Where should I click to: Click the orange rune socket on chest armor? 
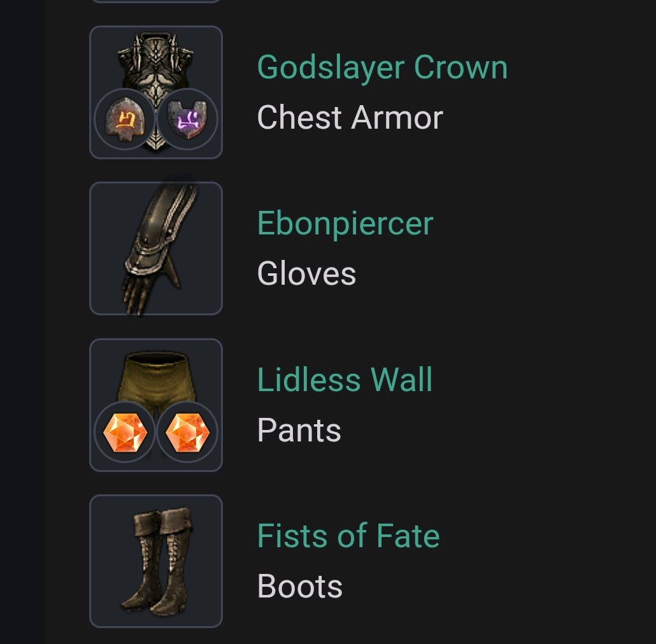125,119
